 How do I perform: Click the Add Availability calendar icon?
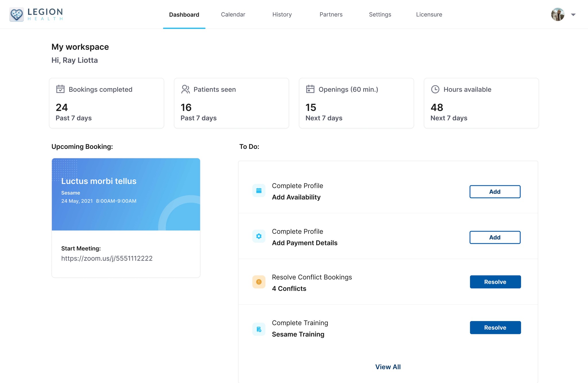259,191
